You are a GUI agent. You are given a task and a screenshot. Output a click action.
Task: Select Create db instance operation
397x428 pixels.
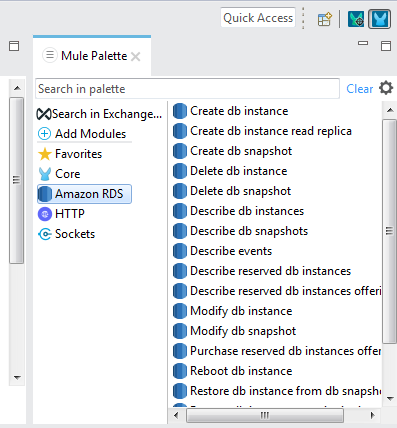(231, 111)
